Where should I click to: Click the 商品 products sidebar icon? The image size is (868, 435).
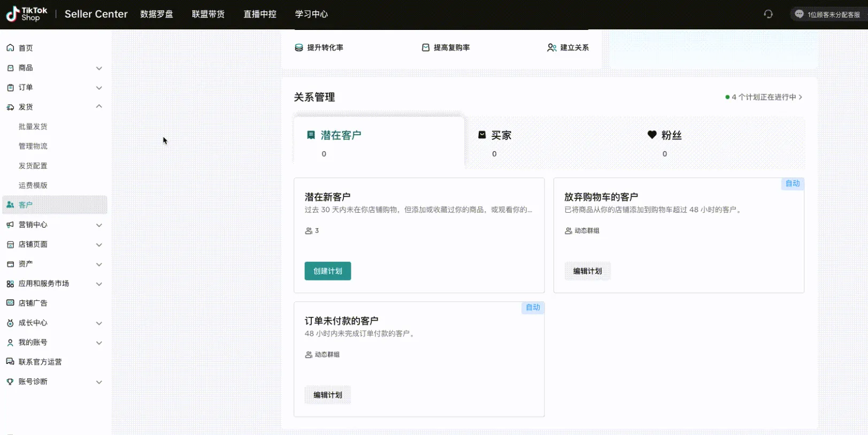10,68
